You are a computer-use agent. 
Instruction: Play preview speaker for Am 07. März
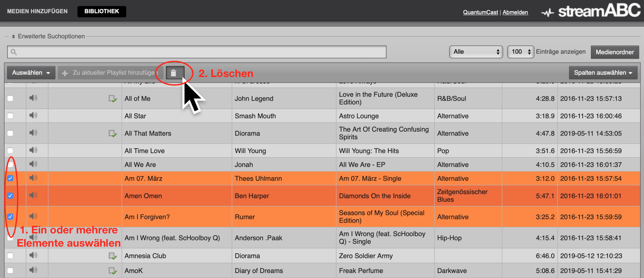point(33,178)
